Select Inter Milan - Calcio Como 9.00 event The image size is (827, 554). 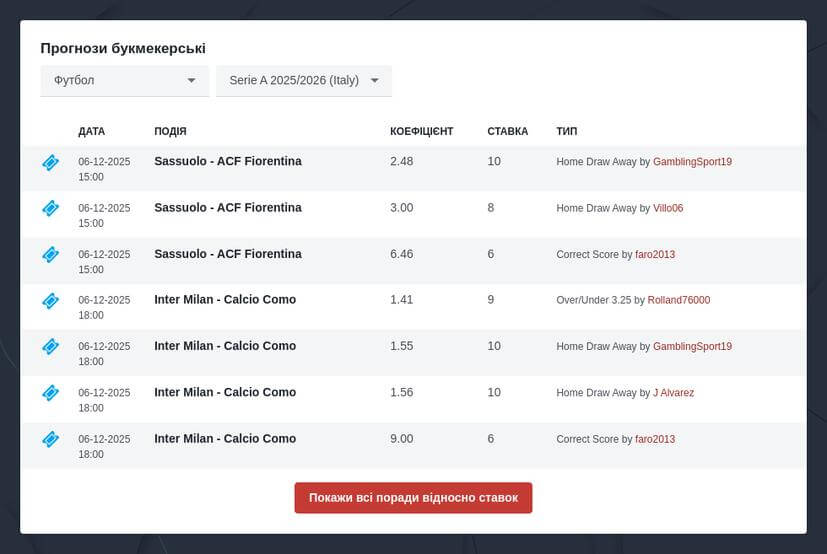225,439
